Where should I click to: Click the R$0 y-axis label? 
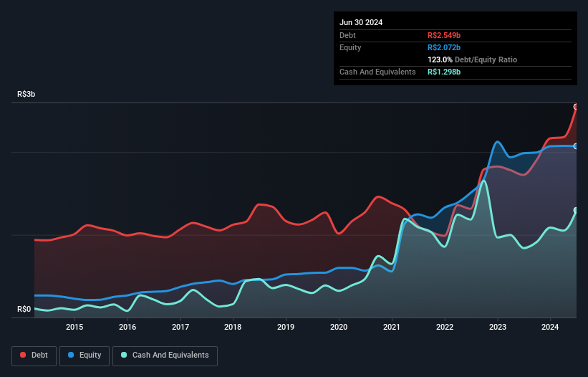(24, 309)
